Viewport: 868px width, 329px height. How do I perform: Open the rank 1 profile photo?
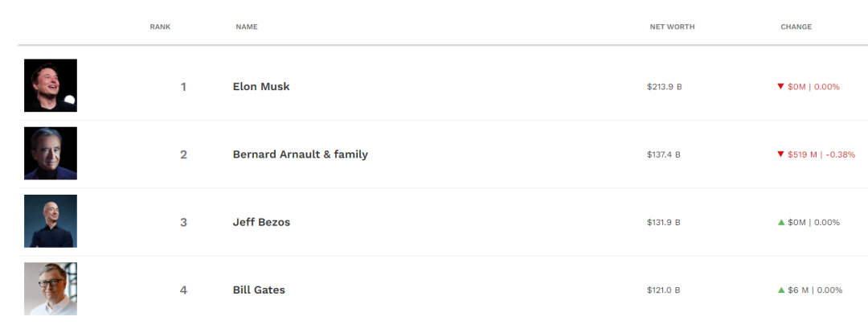51,85
